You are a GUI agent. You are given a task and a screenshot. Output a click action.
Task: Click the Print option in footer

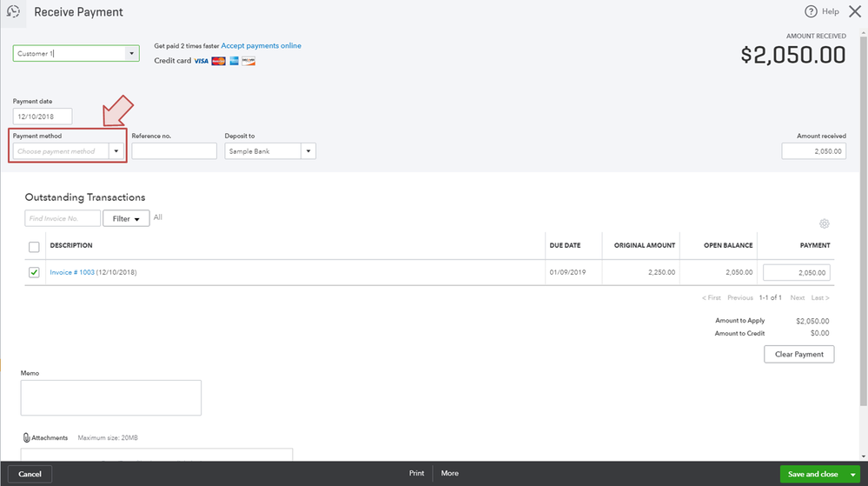point(416,473)
